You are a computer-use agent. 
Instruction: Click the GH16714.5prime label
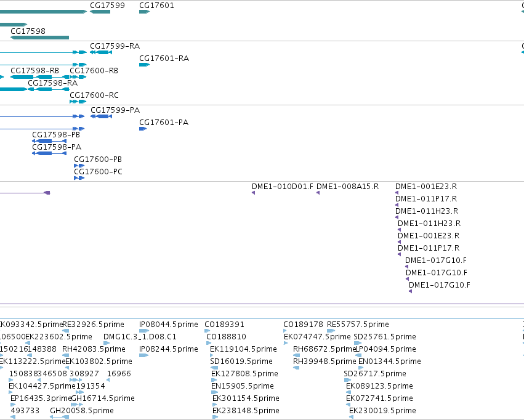point(103,398)
